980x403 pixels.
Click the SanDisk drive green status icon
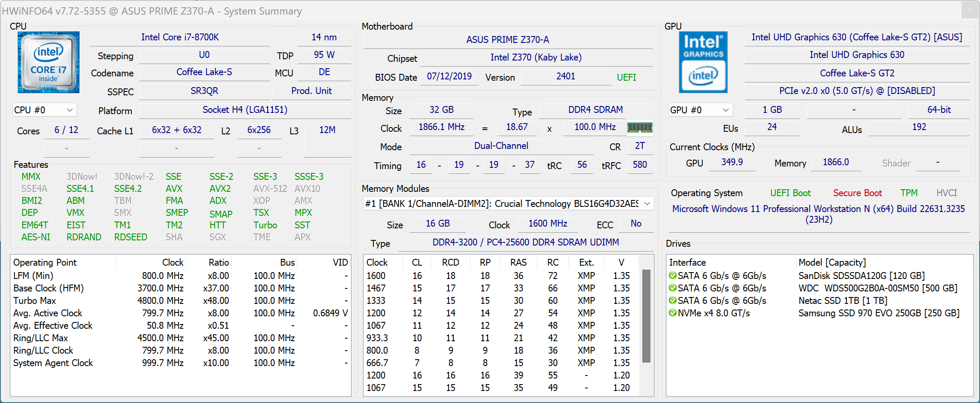click(x=672, y=276)
